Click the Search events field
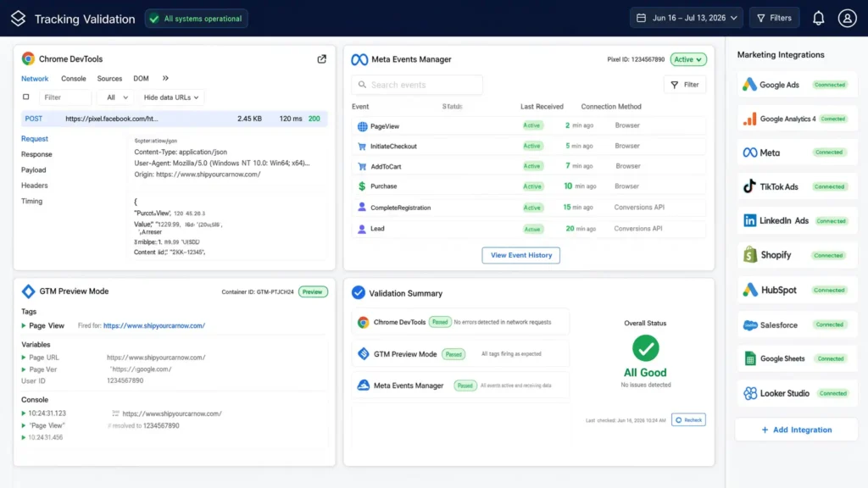Screen dimensions: 868x488 click(417, 85)
